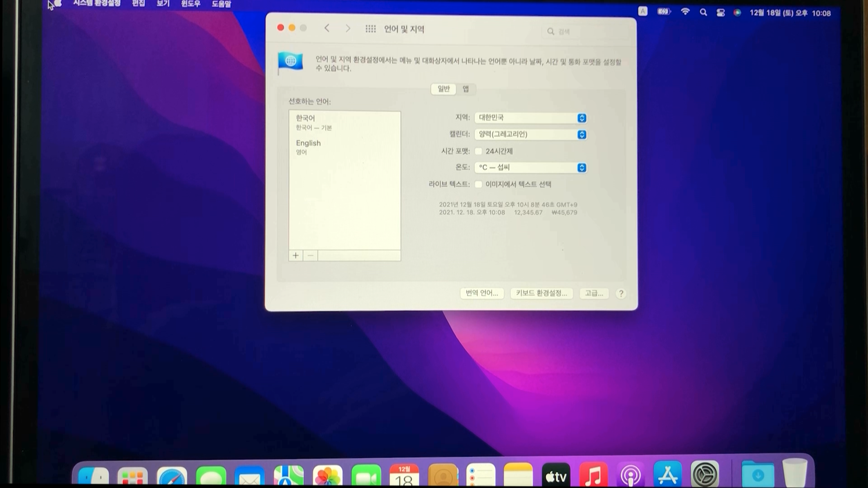868x488 pixels.
Task: Click the 키보드 환경설정 button
Action: coord(541,293)
